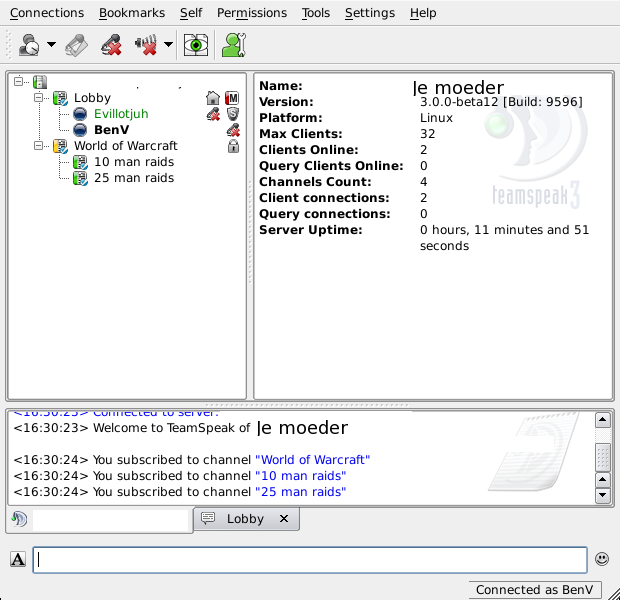Toggle the mute microphone toolbar icon
The image size is (620, 600).
(111, 45)
